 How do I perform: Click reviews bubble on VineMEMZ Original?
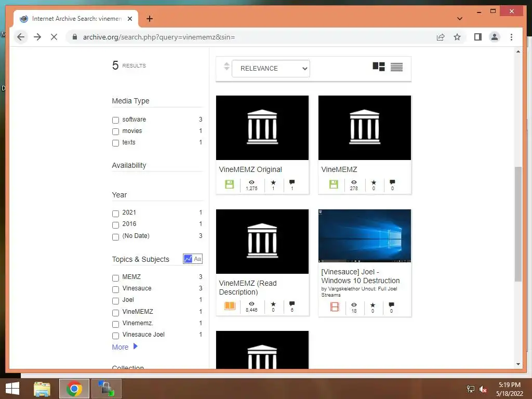point(292,182)
